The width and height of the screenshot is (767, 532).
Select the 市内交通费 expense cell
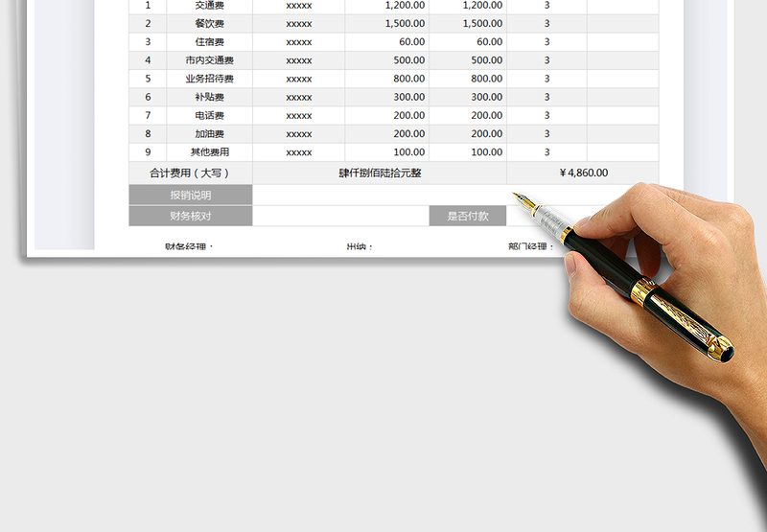point(209,60)
